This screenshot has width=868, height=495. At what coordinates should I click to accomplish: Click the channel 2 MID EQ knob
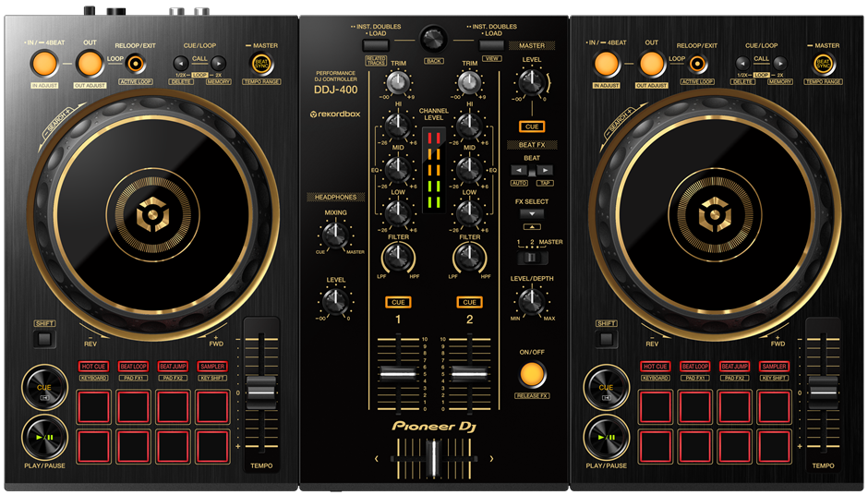[469, 169]
